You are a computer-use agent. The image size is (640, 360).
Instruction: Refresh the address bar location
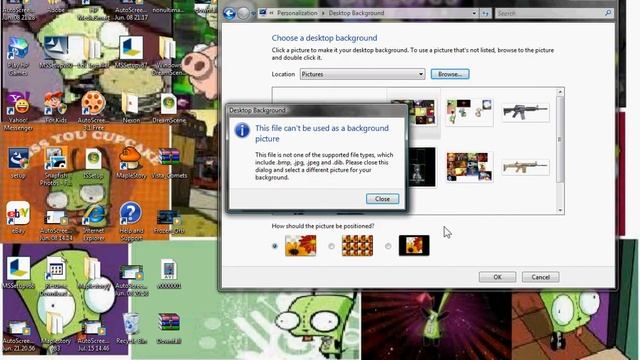pos(485,13)
